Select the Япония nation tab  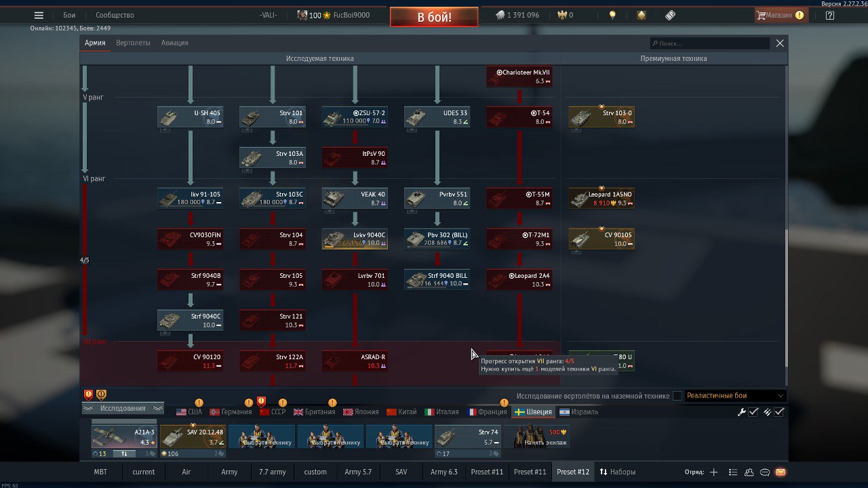(x=362, y=412)
